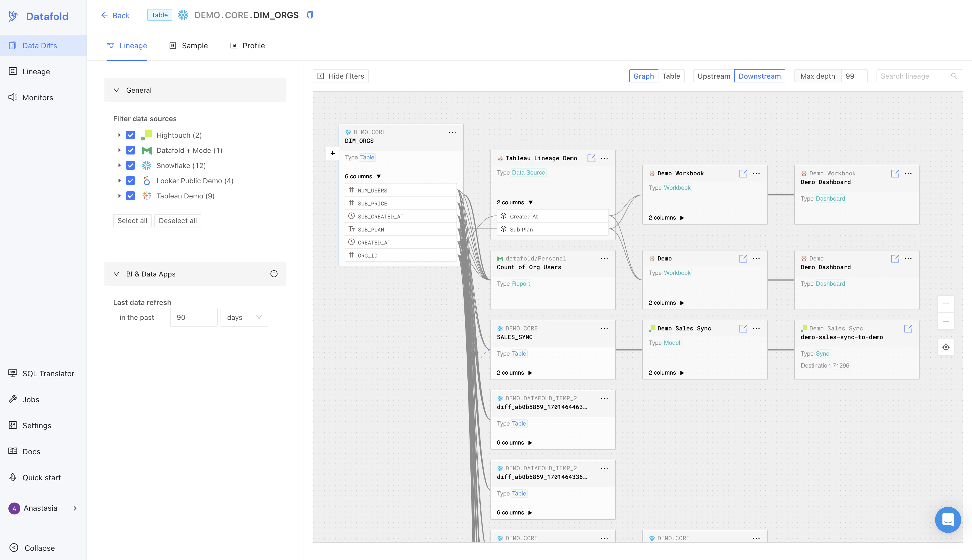This screenshot has width=972, height=560.
Task: Open the chat support bubble
Action: pyautogui.click(x=948, y=520)
